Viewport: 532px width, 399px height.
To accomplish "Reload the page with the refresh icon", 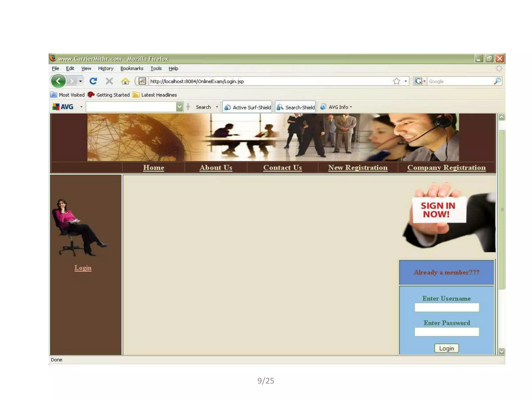I will (x=93, y=81).
